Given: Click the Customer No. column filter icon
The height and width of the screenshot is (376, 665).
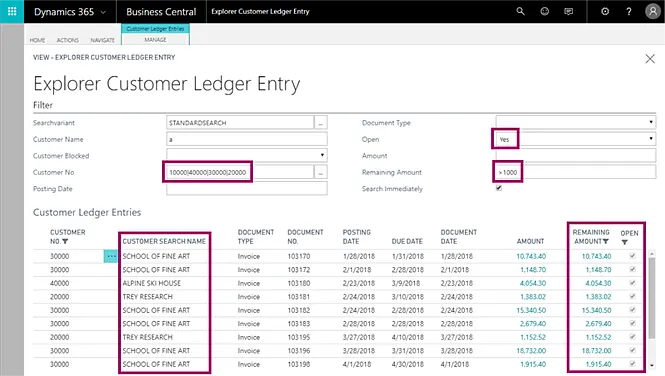Looking at the screenshot, I should (65, 242).
